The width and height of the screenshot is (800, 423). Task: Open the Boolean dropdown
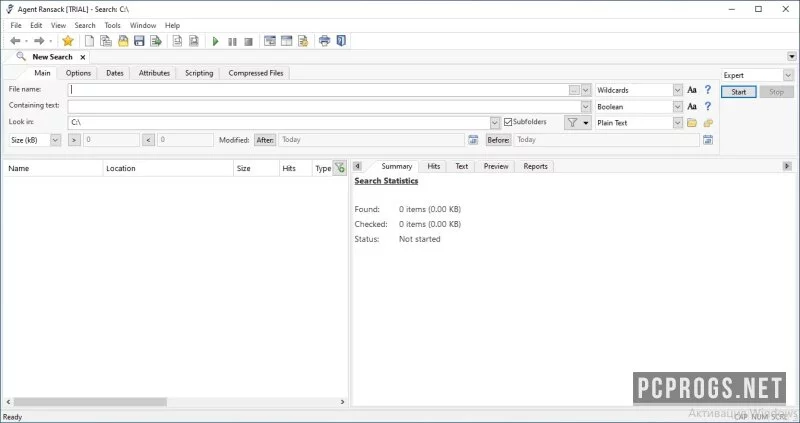(677, 107)
